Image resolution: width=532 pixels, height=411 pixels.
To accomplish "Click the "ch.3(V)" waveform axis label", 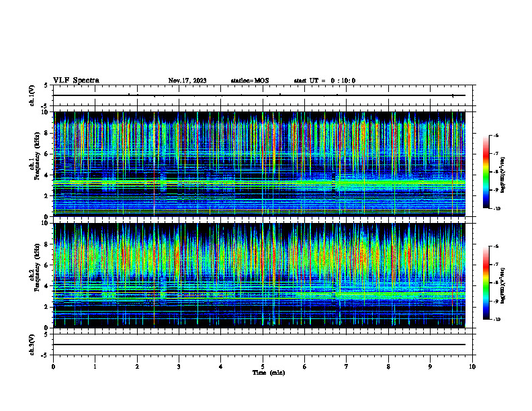I will (32, 345).
